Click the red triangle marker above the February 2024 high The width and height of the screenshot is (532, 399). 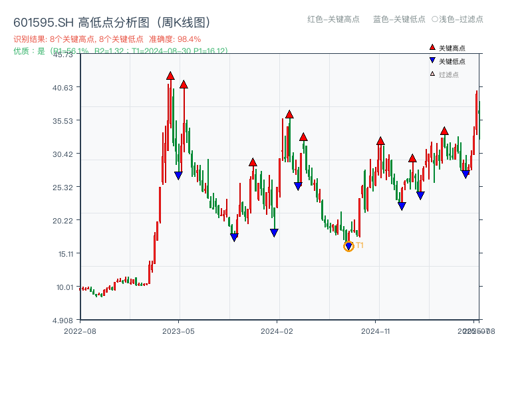tap(289, 114)
